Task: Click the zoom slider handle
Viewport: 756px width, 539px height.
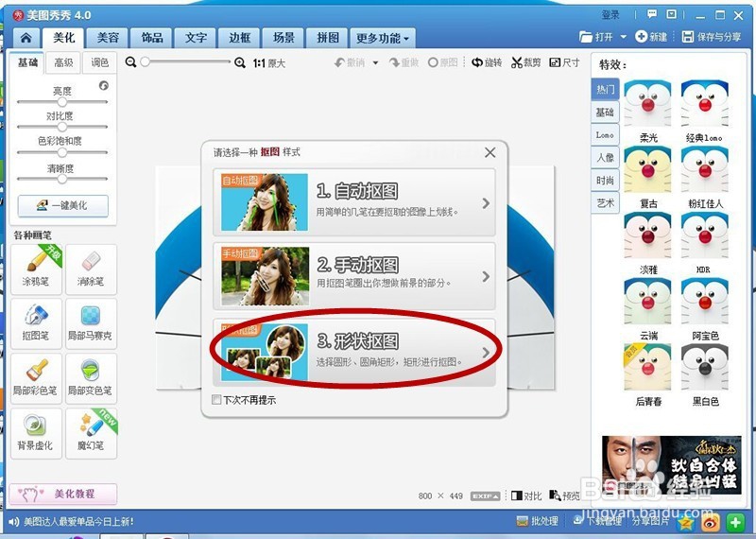Action: 146,61
